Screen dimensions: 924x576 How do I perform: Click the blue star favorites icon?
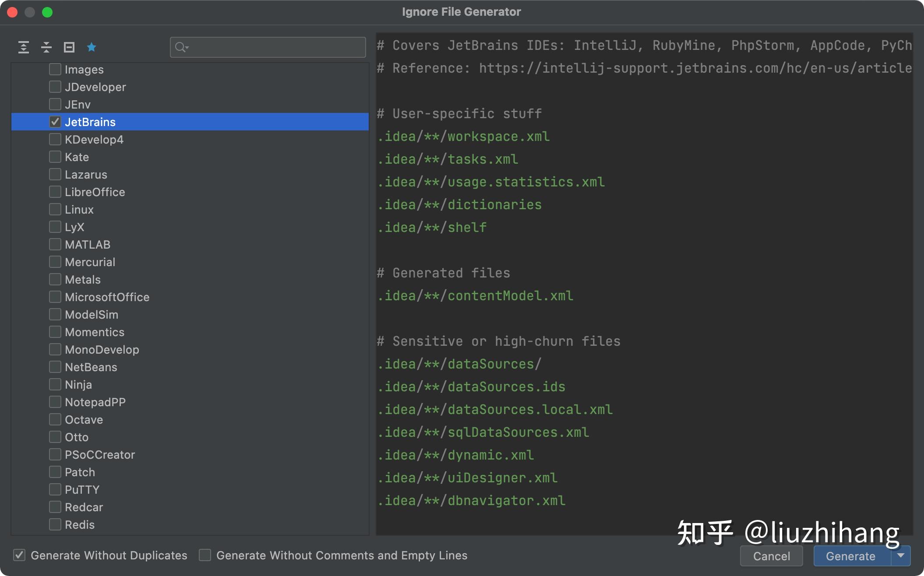coord(92,47)
